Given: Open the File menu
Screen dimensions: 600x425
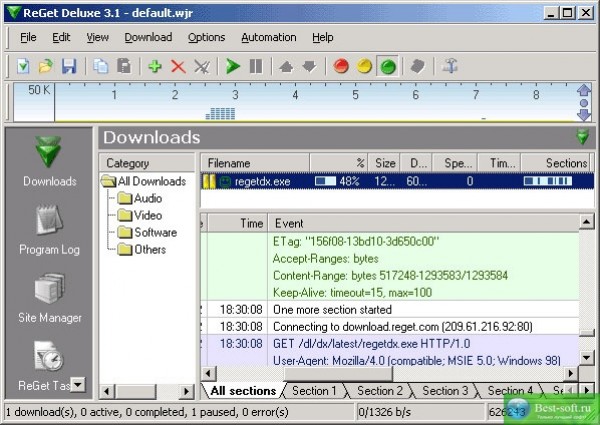Looking at the screenshot, I should pyautogui.click(x=28, y=37).
